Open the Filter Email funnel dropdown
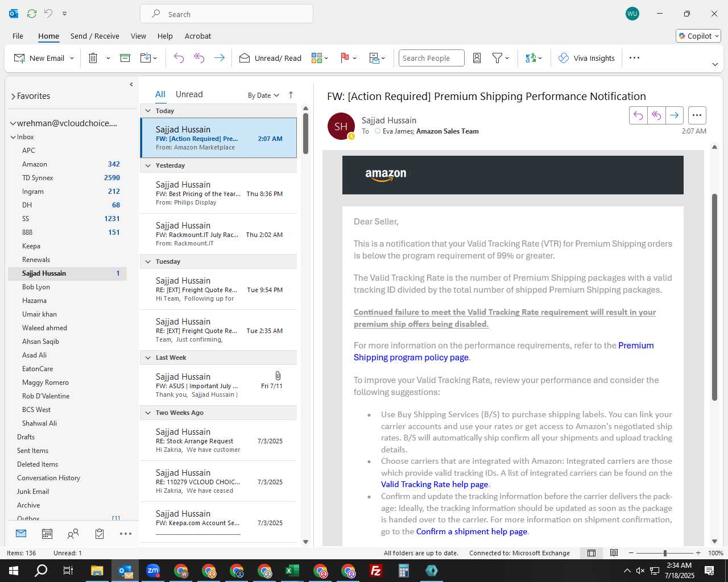 [500, 58]
